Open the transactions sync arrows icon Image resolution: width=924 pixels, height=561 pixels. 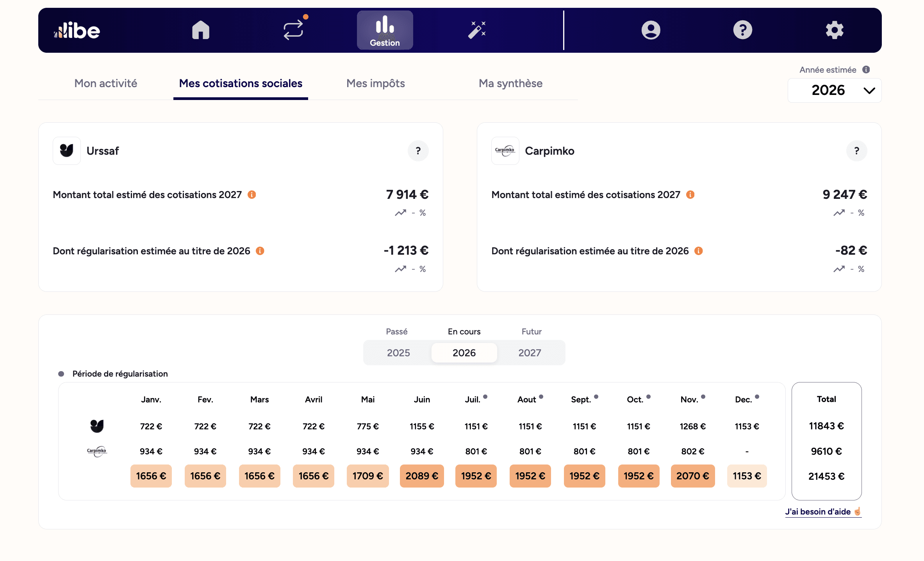(x=293, y=30)
